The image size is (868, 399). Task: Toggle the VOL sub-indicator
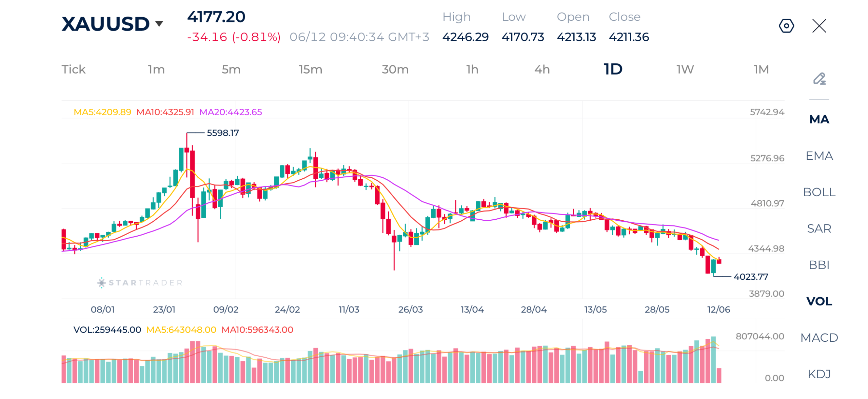(x=819, y=301)
